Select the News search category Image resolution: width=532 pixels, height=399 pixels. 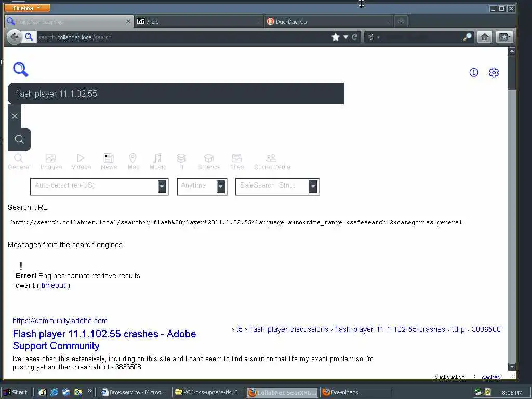point(109,162)
